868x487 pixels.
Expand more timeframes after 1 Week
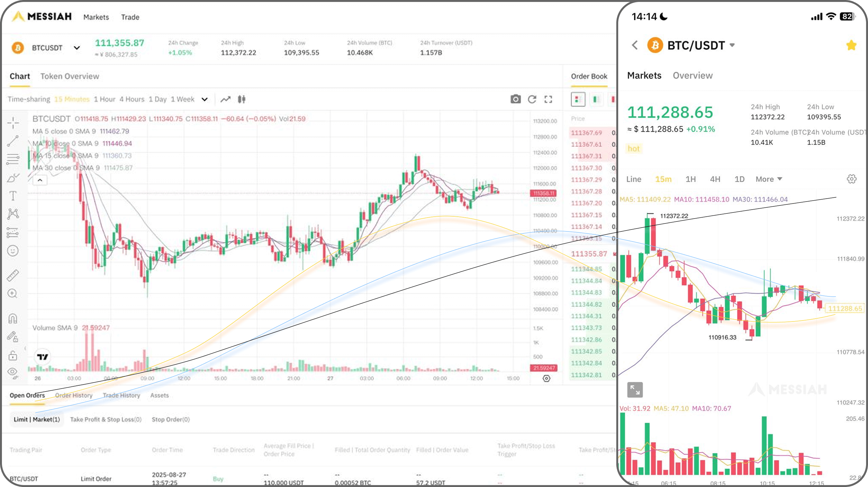(x=204, y=99)
